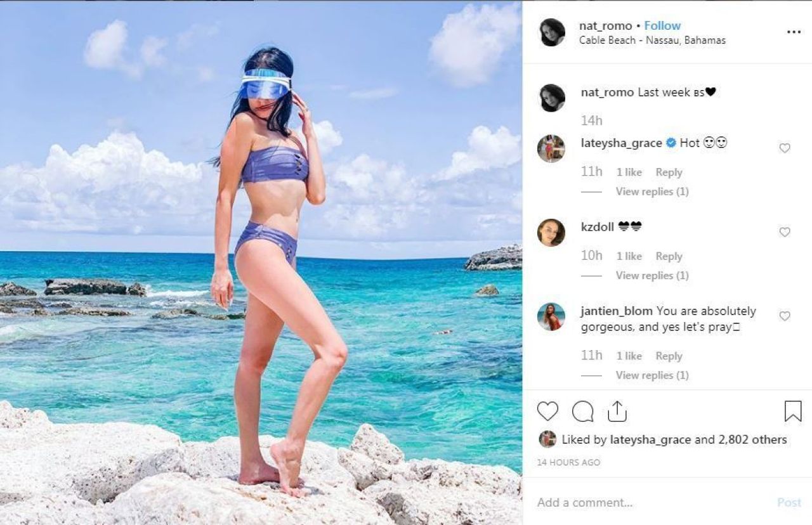Expand replies under kzdoll's comment
812x525 pixels.
click(x=652, y=275)
